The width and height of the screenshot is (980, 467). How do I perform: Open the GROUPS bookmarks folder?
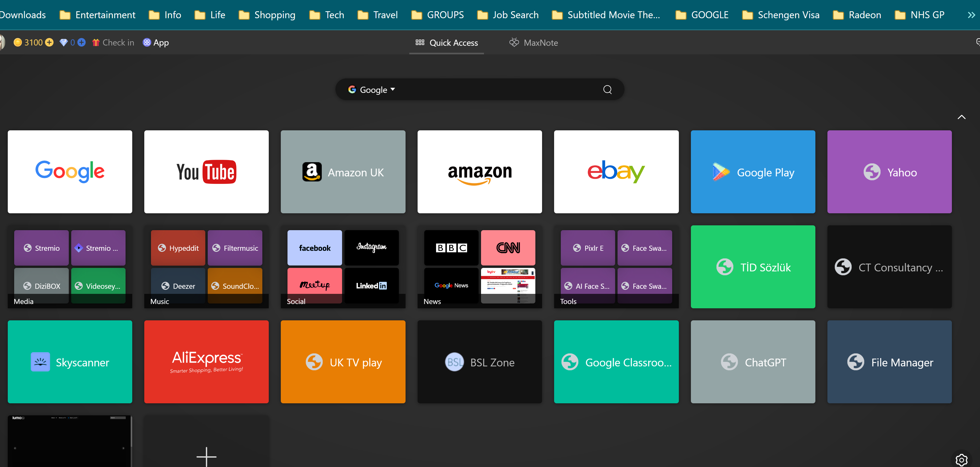(437, 15)
